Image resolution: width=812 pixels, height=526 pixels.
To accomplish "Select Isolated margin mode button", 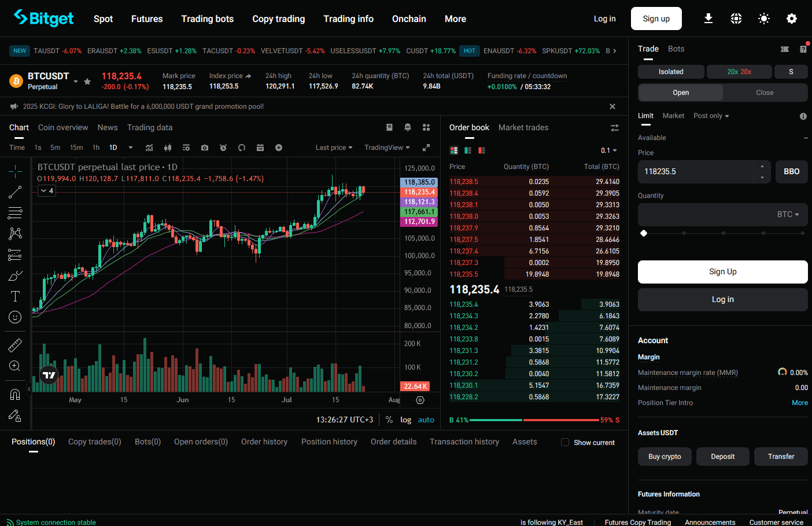I will coord(671,72).
